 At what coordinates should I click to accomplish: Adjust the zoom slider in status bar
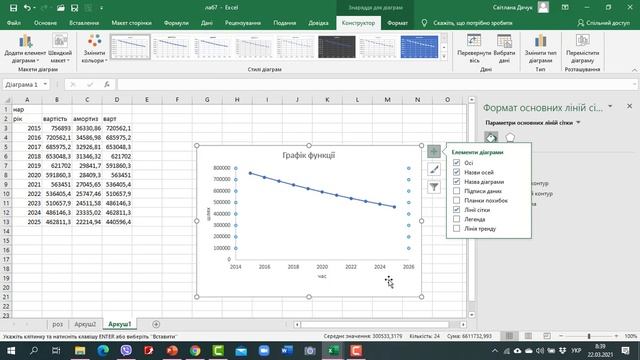[589, 336]
